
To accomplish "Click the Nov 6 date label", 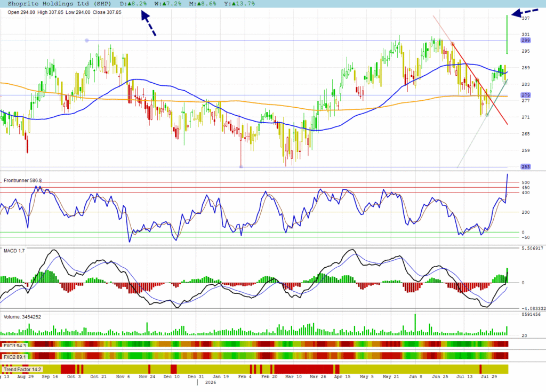I will [123, 377].
